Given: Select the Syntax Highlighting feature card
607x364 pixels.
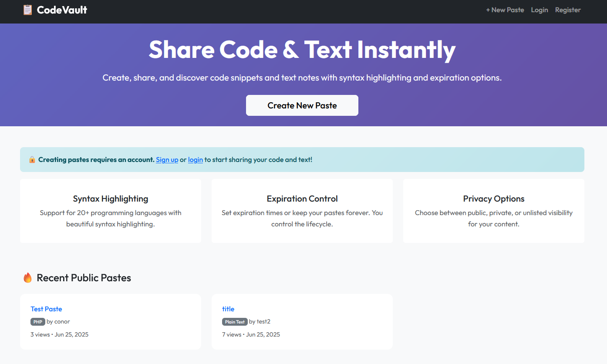Looking at the screenshot, I should coord(111,211).
